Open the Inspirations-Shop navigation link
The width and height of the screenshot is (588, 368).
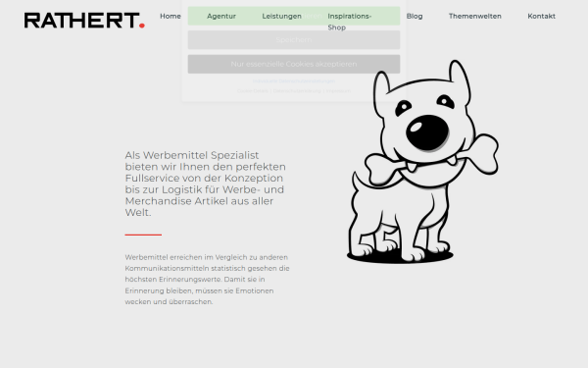(x=350, y=22)
